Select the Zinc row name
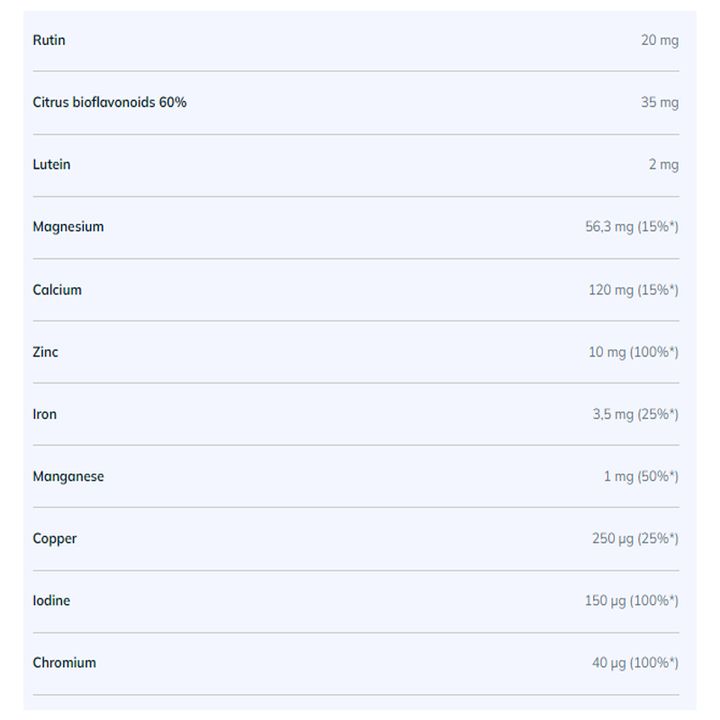 [x=45, y=352]
